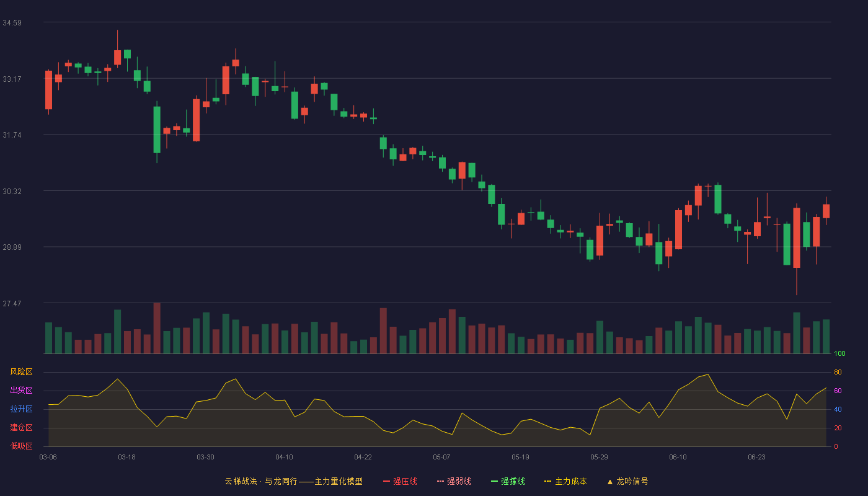This screenshot has height=496, width=868.
Task: Toggle the 强压线 legend series
Action: (400, 481)
